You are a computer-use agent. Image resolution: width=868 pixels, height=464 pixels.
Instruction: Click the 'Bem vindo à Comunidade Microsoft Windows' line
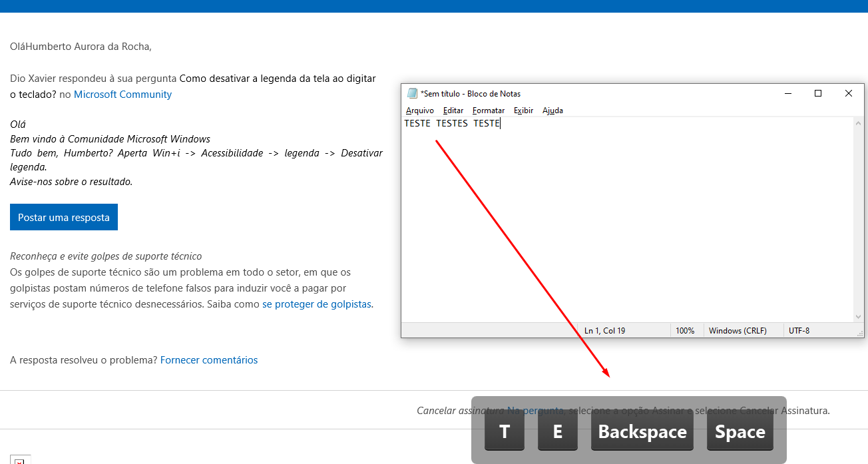pyautogui.click(x=110, y=139)
